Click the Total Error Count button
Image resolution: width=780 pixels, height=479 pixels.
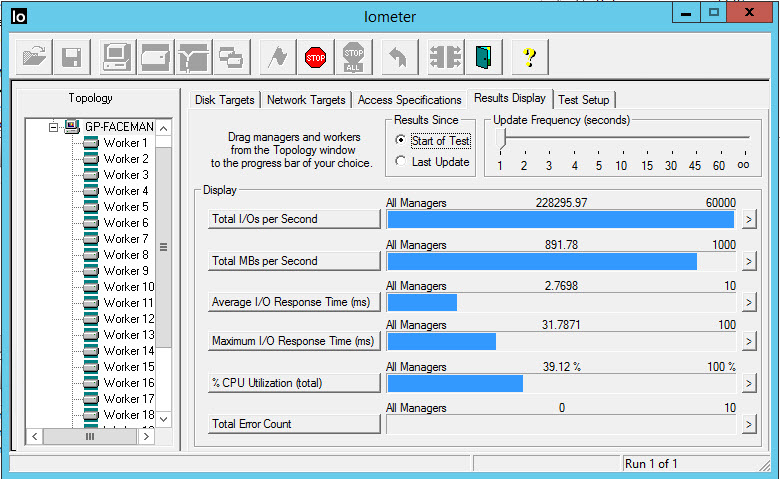pyautogui.click(x=294, y=424)
